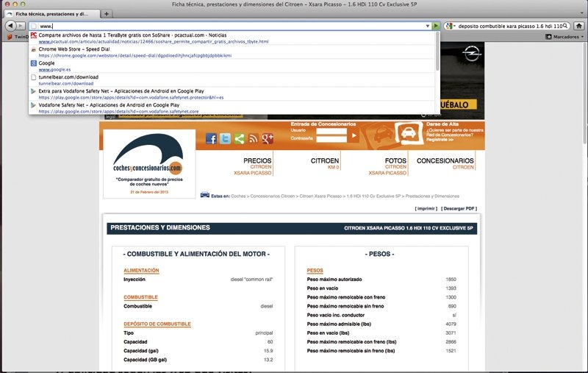588x373 pixels.
Task: Pick Vodafone Safety Net Google Play suggestion
Action: coord(232,108)
